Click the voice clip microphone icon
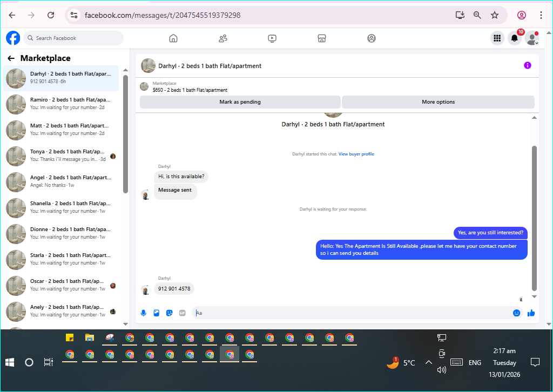The height and width of the screenshot is (392, 553). (x=144, y=313)
